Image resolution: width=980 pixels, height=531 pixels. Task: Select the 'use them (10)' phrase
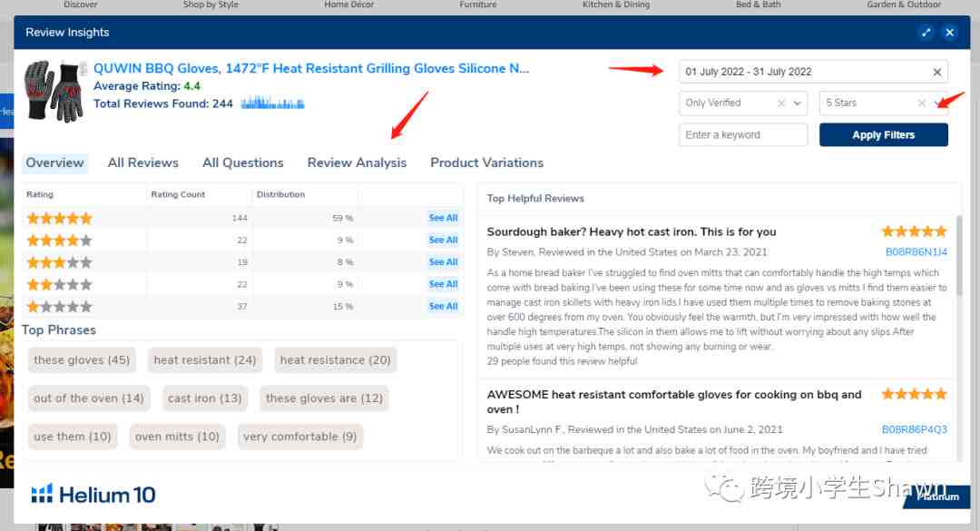click(x=73, y=437)
